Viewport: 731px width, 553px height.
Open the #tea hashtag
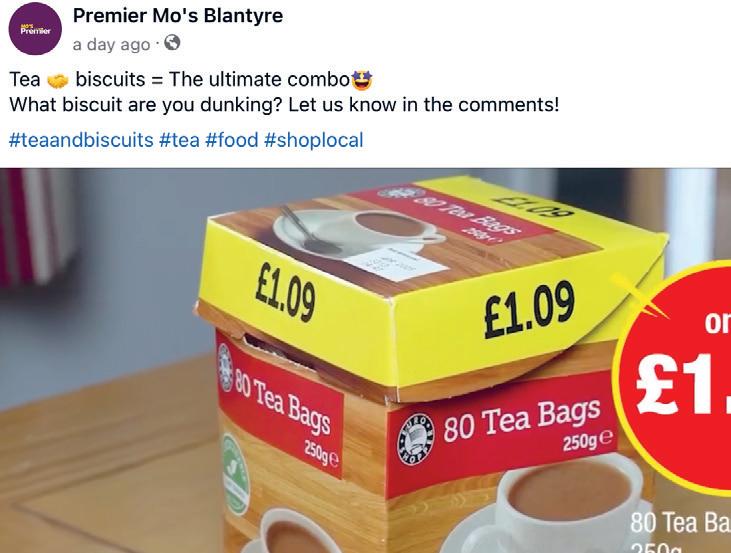[x=179, y=140]
